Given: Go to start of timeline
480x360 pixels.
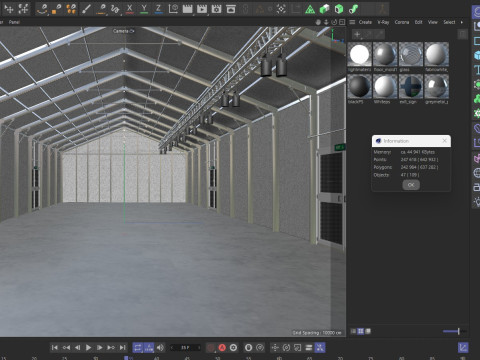Looking at the screenshot, I should (55, 348).
